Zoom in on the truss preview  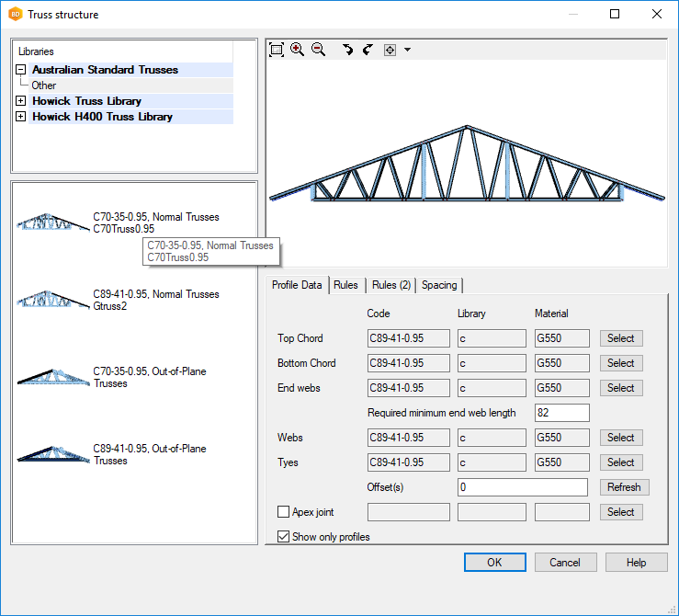tap(298, 50)
